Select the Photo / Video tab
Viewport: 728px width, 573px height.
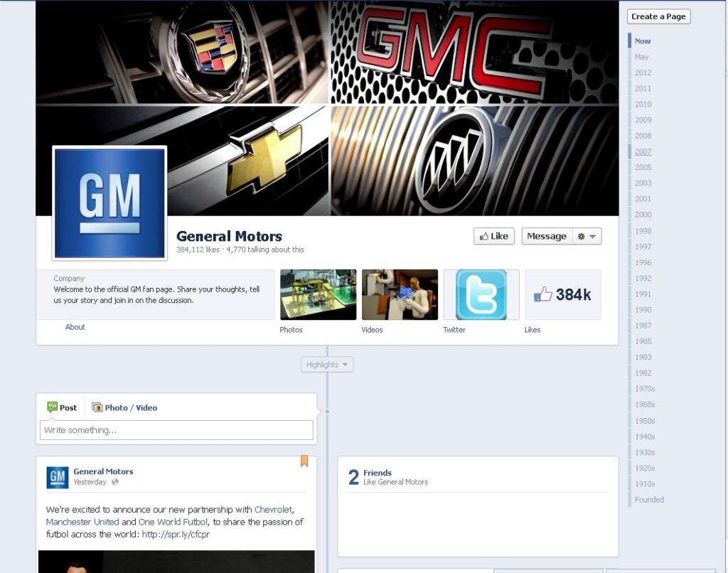(x=124, y=407)
